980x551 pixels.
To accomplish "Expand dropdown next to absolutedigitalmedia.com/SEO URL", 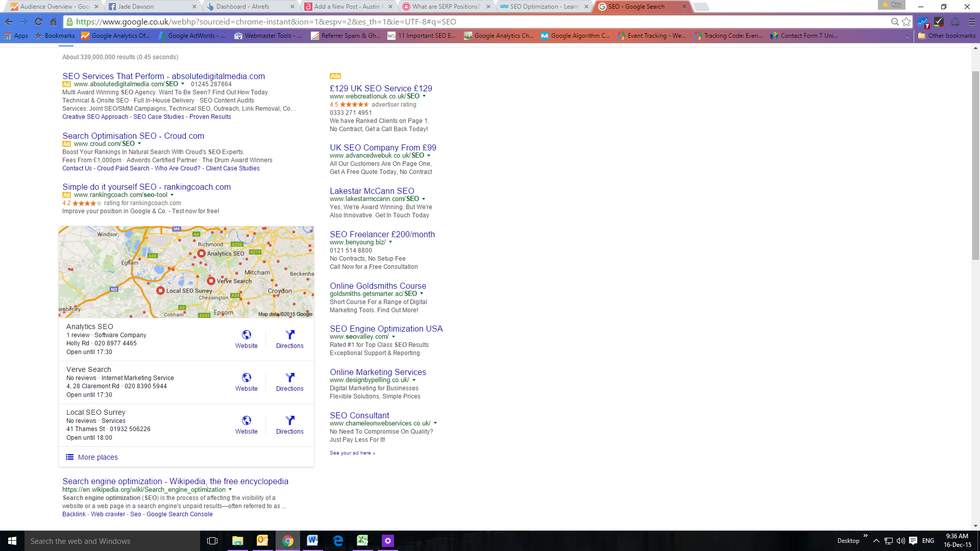I will tap(183, 84).
